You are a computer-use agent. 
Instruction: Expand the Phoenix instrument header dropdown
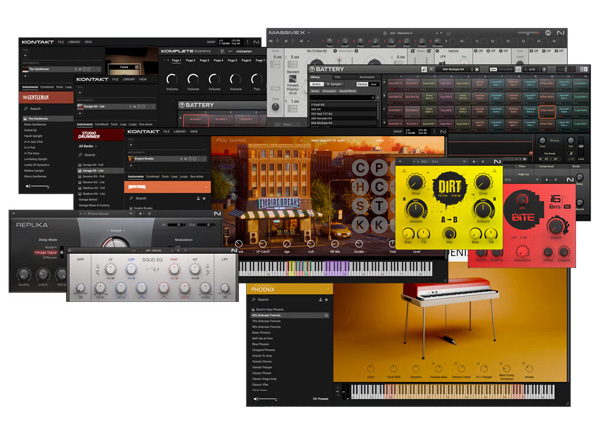[328, 288]
